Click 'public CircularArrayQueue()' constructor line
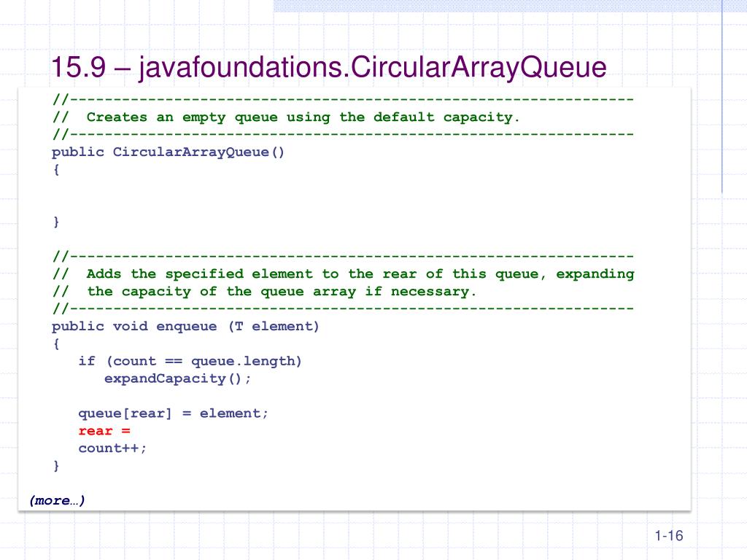This screenshot has width=747, height=560. 169,152
